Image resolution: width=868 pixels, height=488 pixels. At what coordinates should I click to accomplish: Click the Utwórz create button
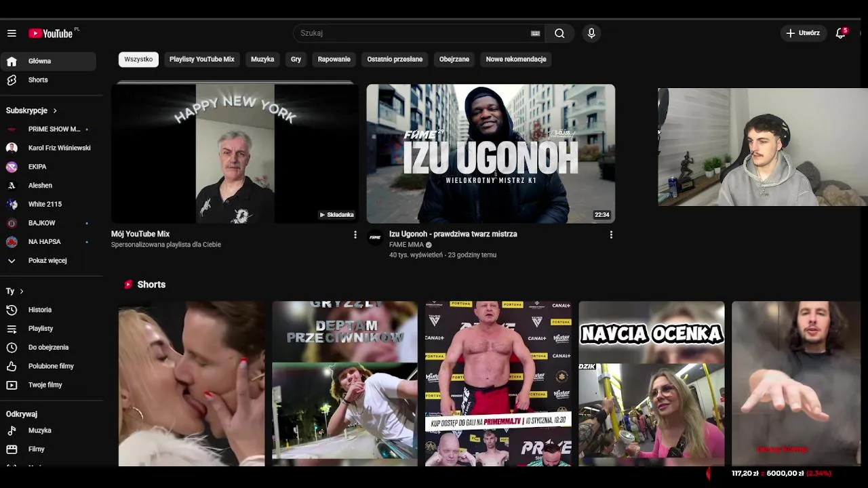[803, 33]
